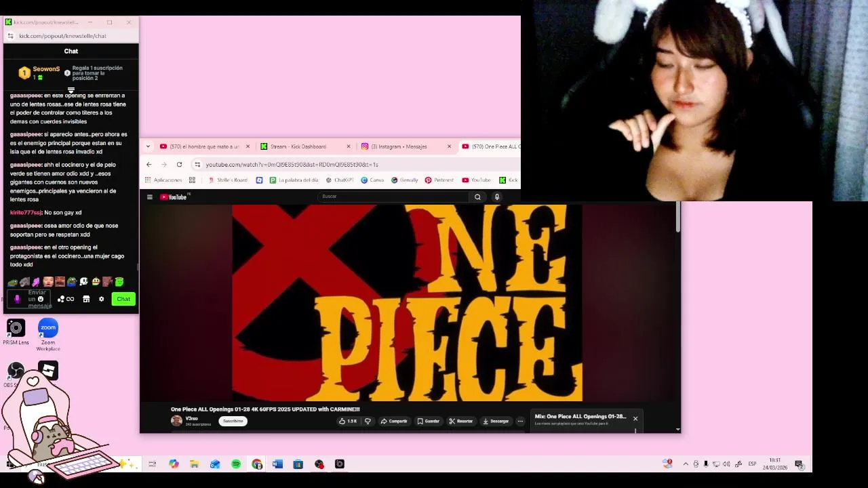Open Kick chat shop icon
868x488 pixels.
coord(86,299)
